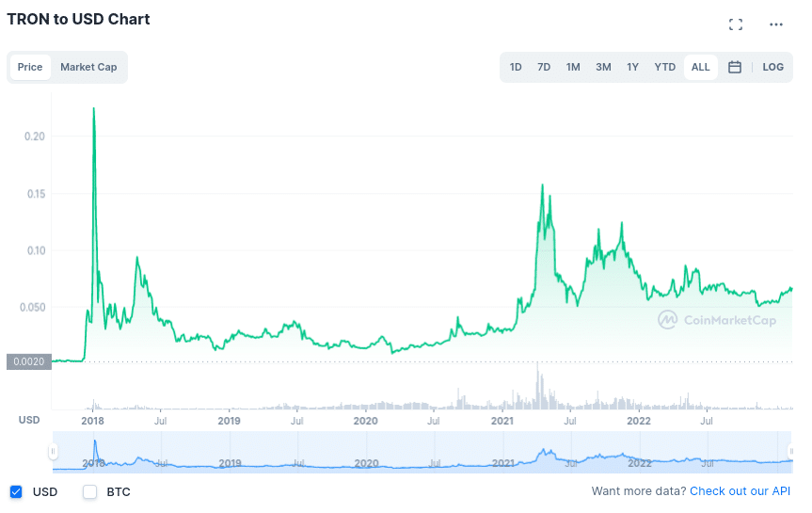Click the 2018 label on main x-axis
This screenshot has height=513, width=812.
(x=93, y=421)
